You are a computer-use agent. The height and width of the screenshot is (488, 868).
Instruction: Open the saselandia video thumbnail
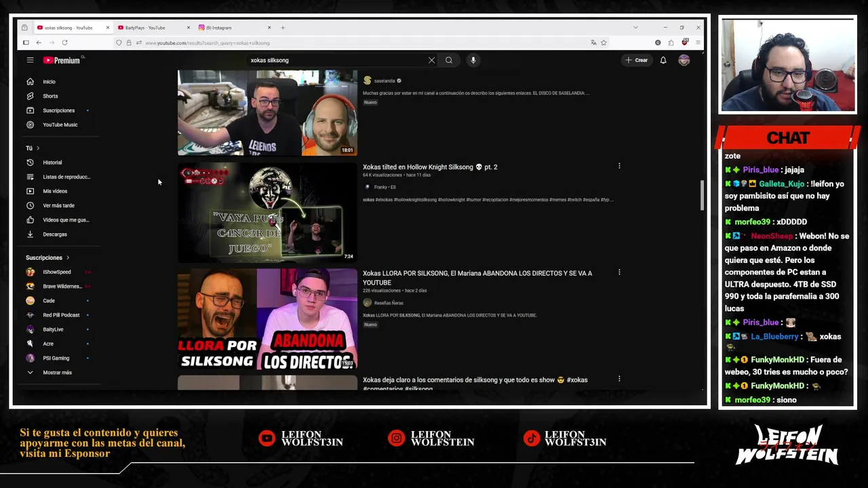[267, 113]
